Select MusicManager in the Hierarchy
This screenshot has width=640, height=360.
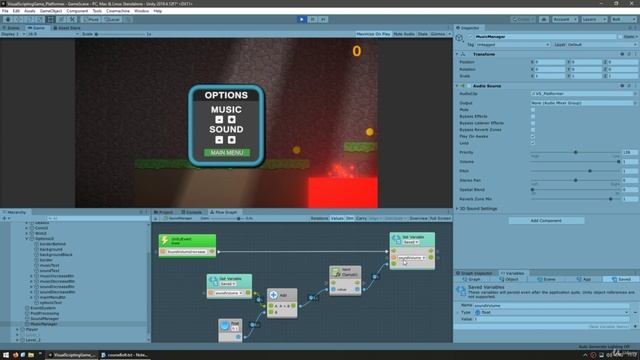tap(44, 324)
